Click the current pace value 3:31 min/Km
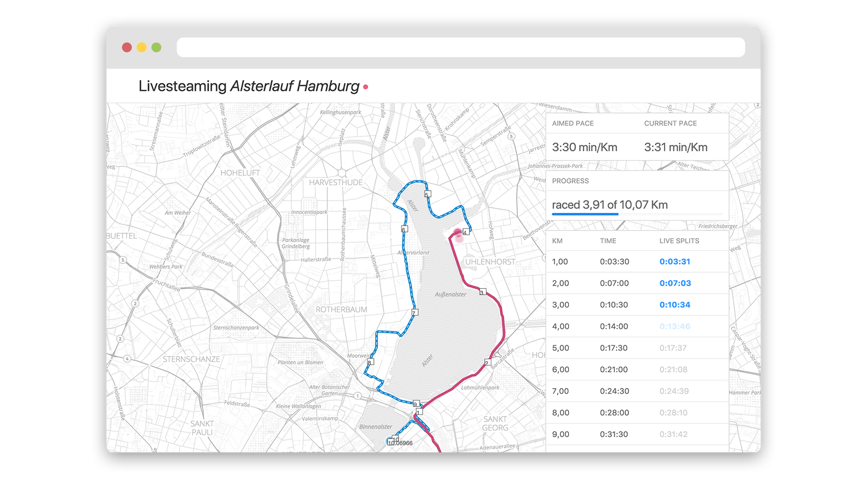Screen dimensions: 868x488 (x=676, y=147)
